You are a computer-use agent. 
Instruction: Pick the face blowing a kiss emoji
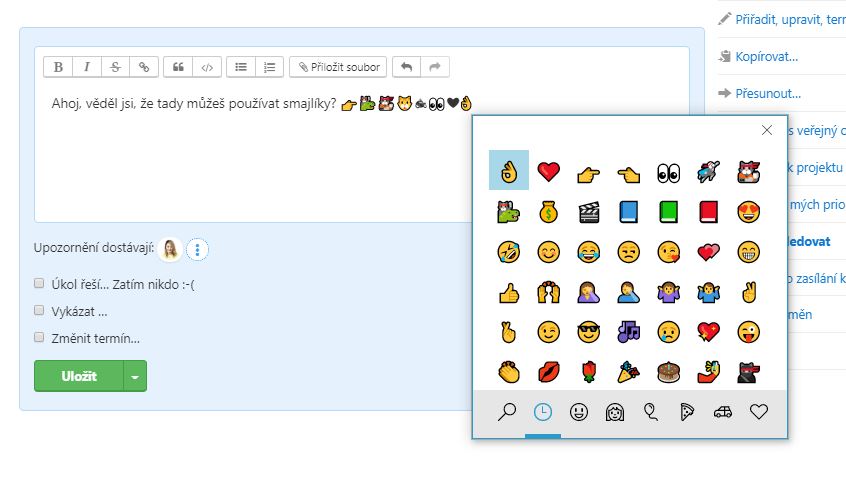pos(668,252)
